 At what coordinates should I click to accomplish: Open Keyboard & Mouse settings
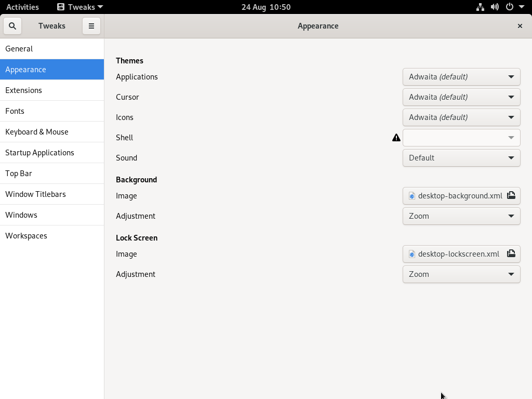click(52, 131)
